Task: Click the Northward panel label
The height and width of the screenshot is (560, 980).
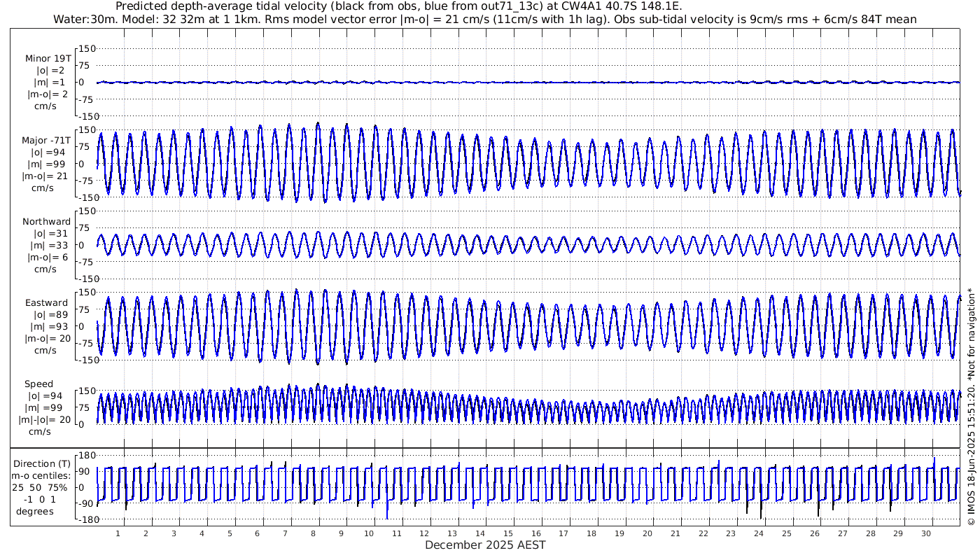Action: pyautogui.click(x=46, y=222)
